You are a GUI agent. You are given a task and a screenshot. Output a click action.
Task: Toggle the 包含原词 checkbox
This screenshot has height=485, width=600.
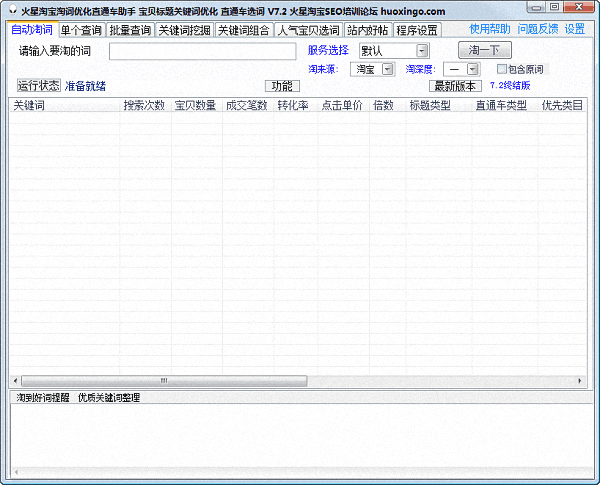coord(503,69)
